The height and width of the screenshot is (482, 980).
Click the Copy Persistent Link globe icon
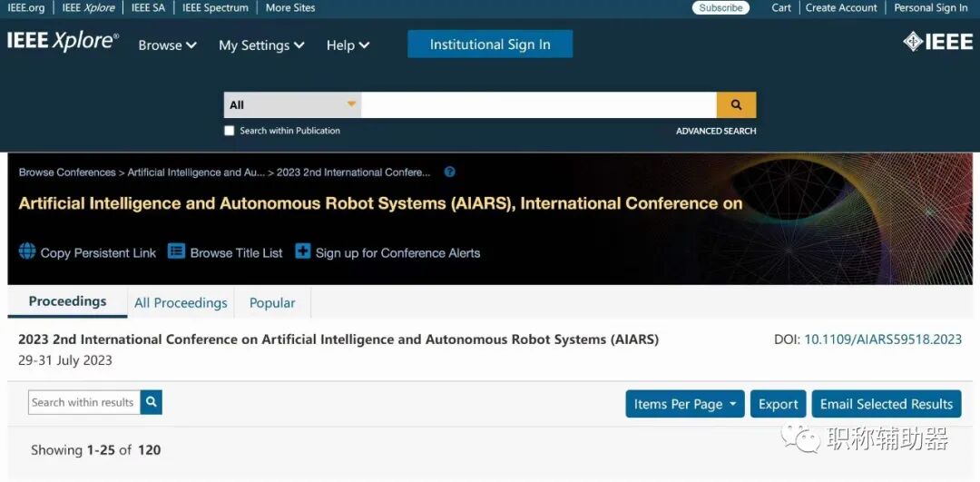[x=27, y=251]
